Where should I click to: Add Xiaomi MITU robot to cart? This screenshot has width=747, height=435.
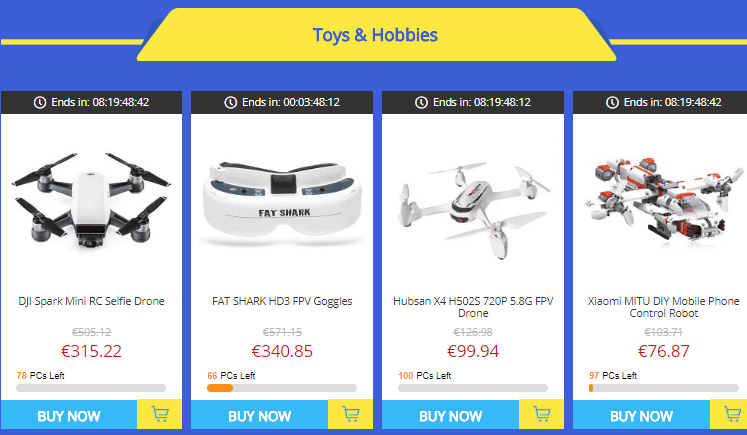click(729, 414)
